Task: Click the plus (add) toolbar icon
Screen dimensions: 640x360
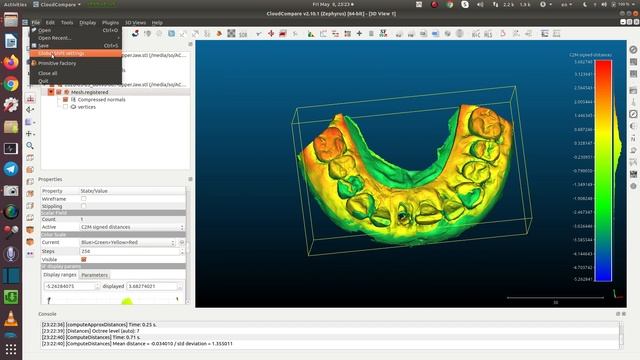Action: click(x=359, y=33)
